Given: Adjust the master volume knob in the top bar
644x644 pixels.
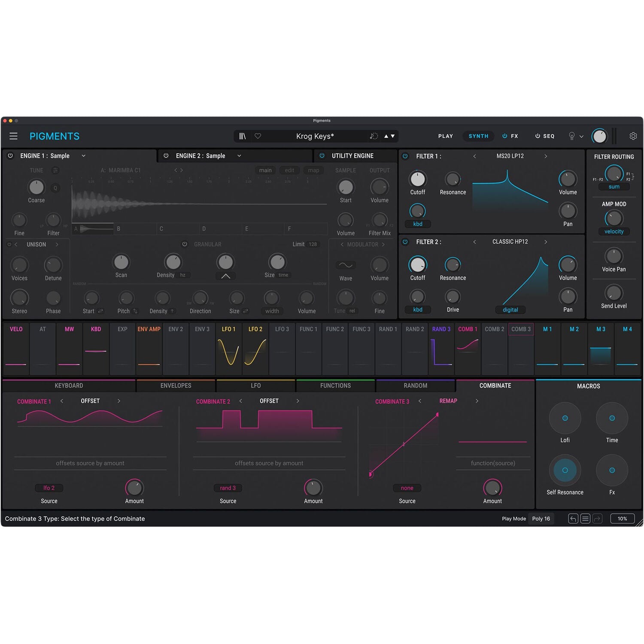Looking at the screenshot, I should pos(599,136).
